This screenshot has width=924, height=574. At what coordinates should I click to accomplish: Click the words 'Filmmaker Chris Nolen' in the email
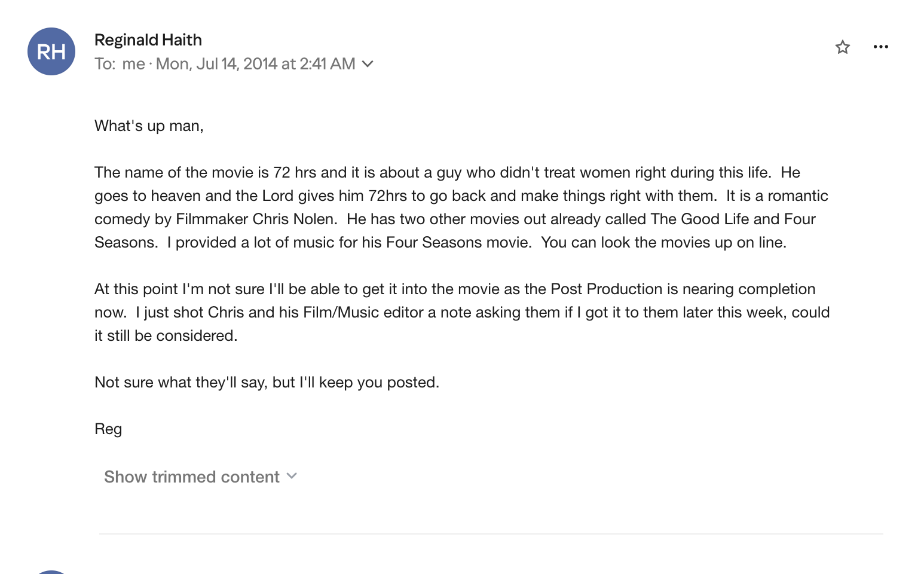[255, 219]
